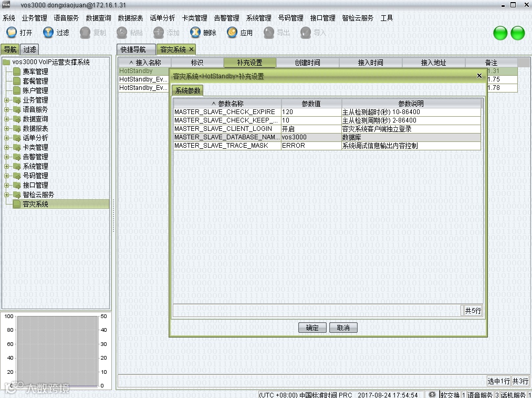The image size is (532, 398).
Task: Click the 接入地址 column header
Action: coord(434,63)
